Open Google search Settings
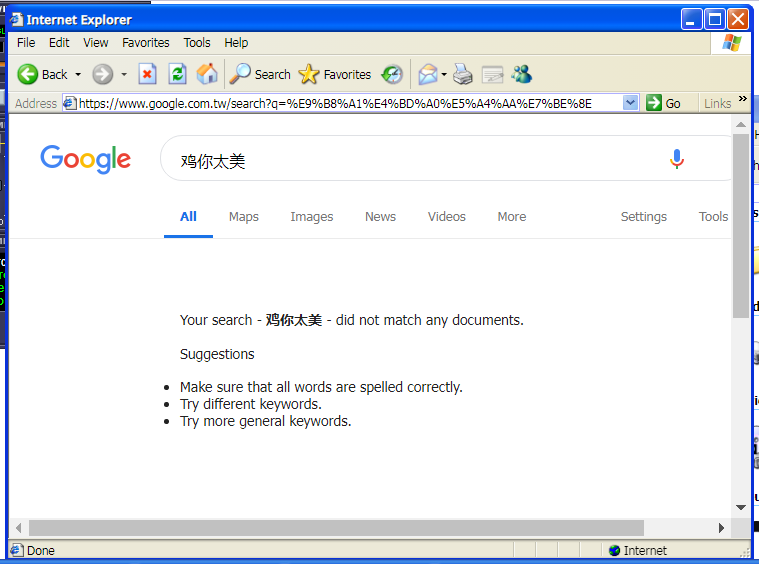Image resolution: width=759 pixels, height=564 pixels. [x=644, y=217]
